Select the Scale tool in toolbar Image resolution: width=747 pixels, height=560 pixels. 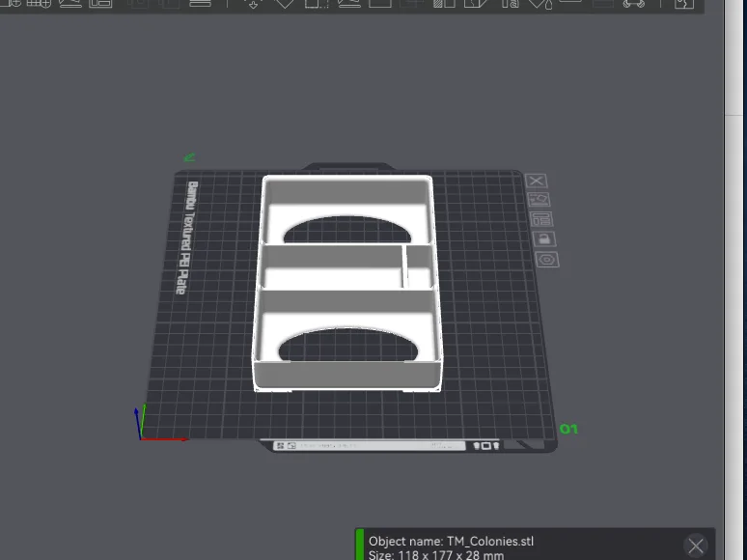(317, 4)
